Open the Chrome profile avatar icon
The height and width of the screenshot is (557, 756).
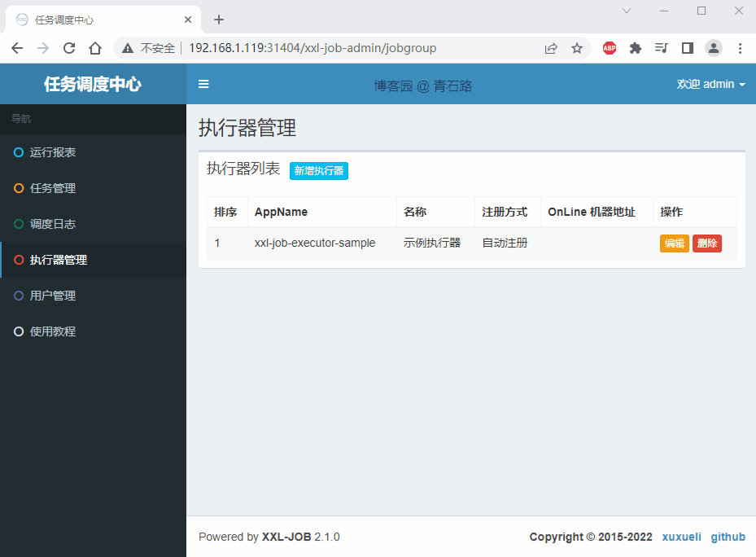click(714, 48)
